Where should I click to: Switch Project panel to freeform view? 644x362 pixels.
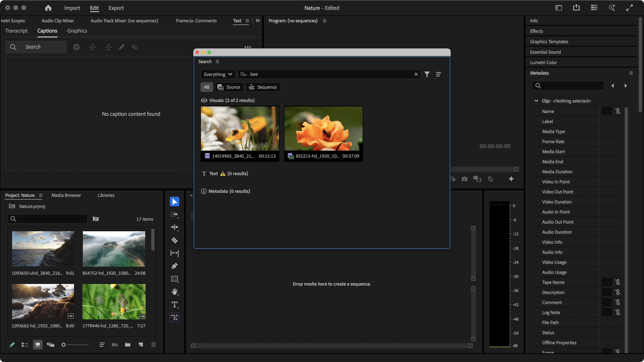[x=51, y=345]
